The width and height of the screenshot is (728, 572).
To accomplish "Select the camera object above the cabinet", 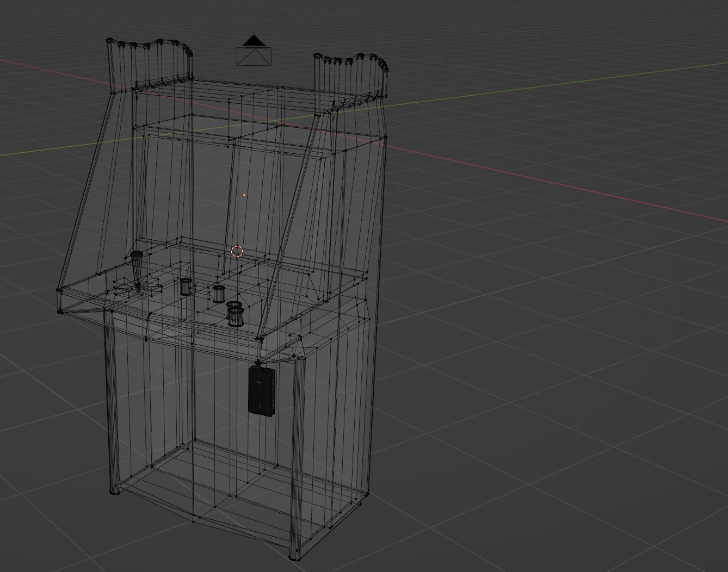I will tap(254, 51).
